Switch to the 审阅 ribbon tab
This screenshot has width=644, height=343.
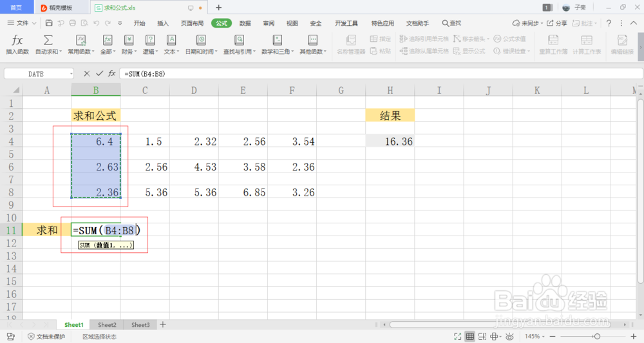[269, 23]
